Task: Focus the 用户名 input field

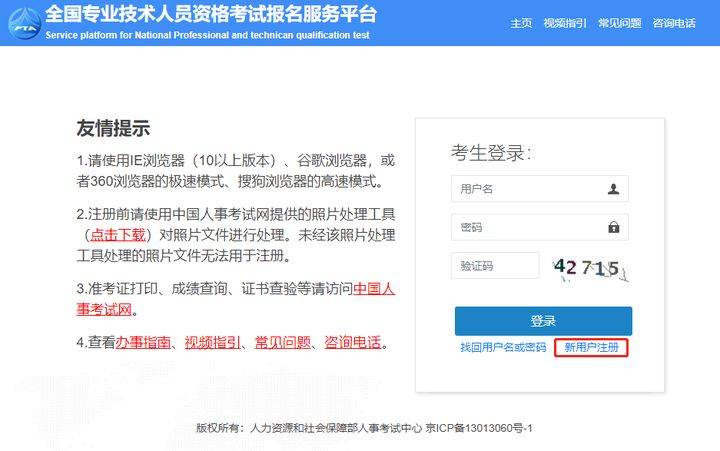Action: [540, 189]
